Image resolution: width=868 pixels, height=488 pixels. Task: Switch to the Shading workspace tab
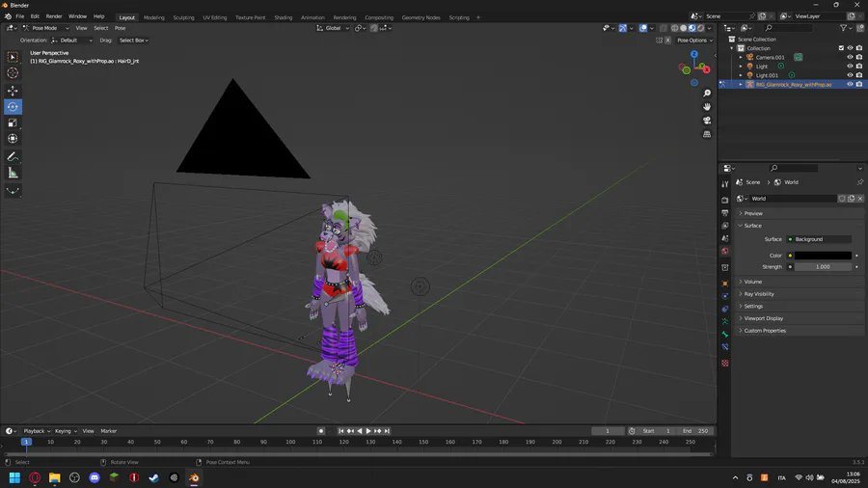283,17
